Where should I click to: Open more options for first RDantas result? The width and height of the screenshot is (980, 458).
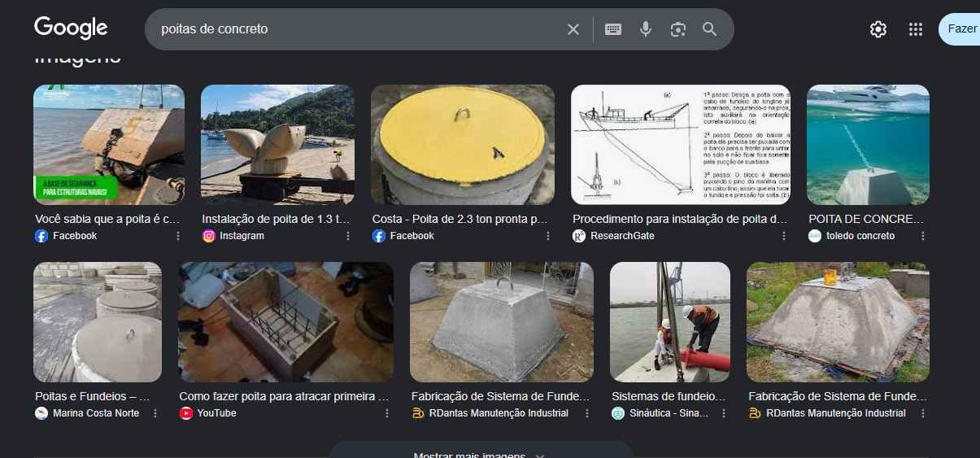click(x=587, y=413)
